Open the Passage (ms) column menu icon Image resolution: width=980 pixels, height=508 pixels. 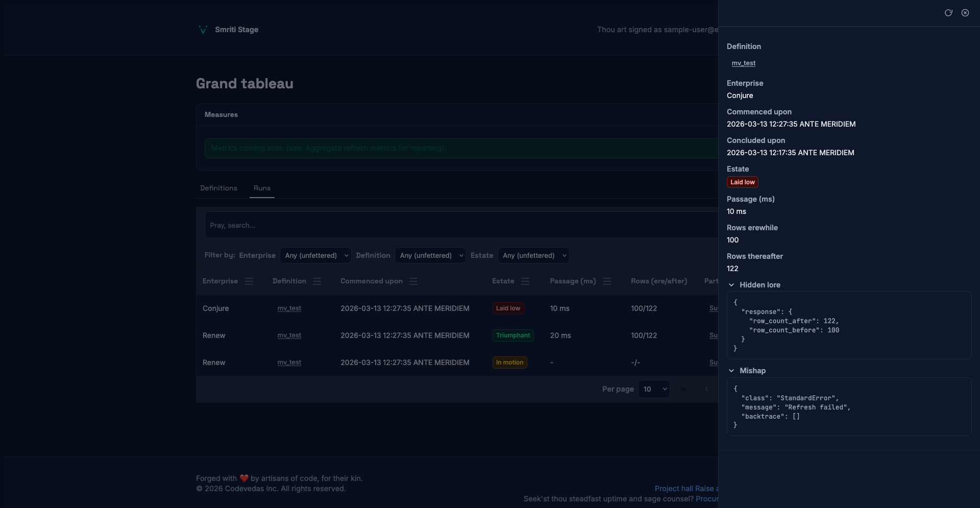coord(607,281)
